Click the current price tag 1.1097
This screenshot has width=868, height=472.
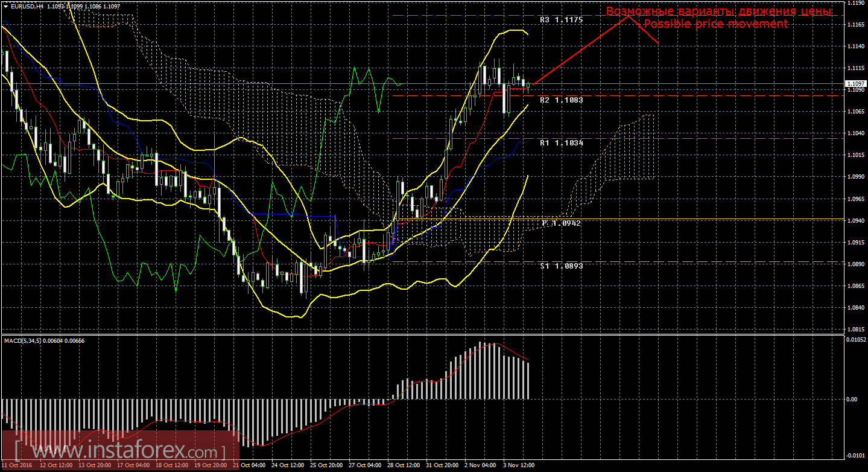tap(856, 84)
